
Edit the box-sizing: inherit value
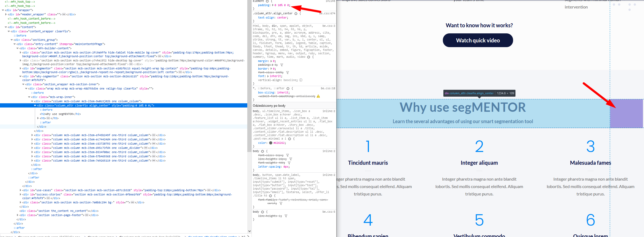pos(283,93)
